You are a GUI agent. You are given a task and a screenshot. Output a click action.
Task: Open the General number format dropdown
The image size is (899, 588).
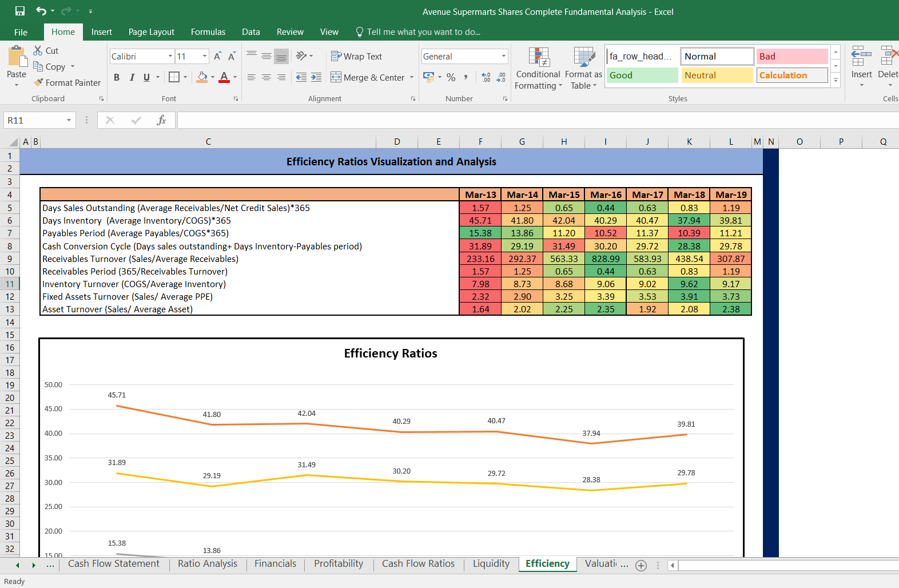pyautogui.click(x=504, y=56)
